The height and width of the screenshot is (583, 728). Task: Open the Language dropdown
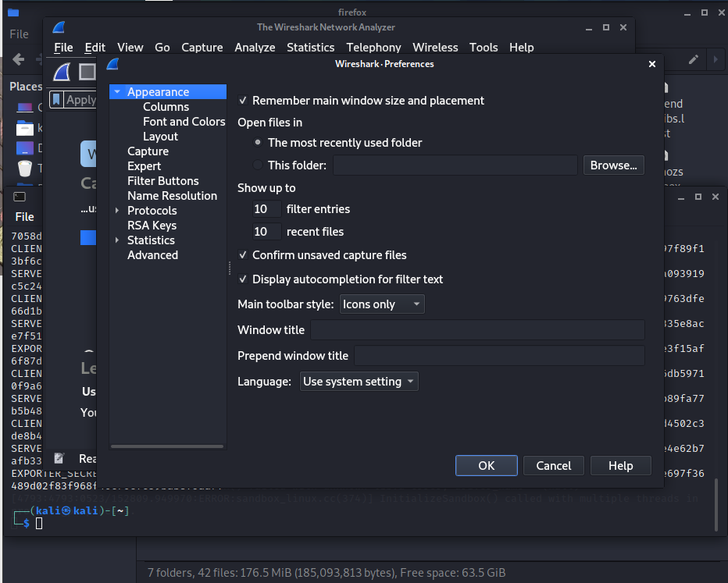[359, 382]
